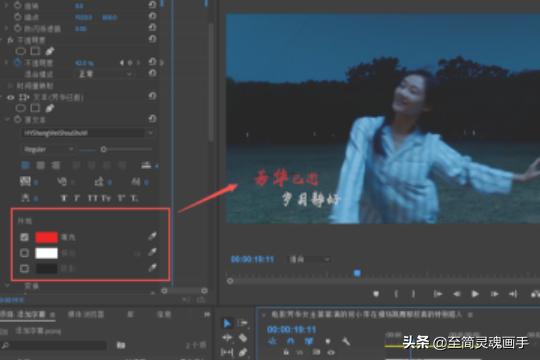
Task: Click the tracking value icon
Action: (x=25, y=181)
